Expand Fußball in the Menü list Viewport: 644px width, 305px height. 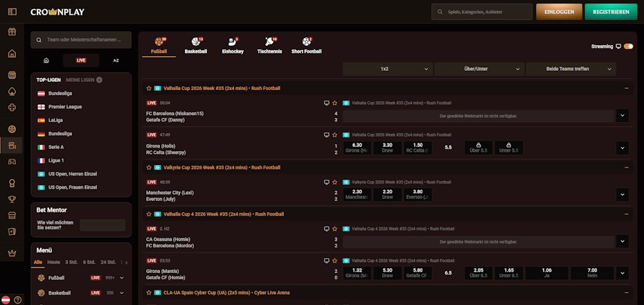pos(122,278)
